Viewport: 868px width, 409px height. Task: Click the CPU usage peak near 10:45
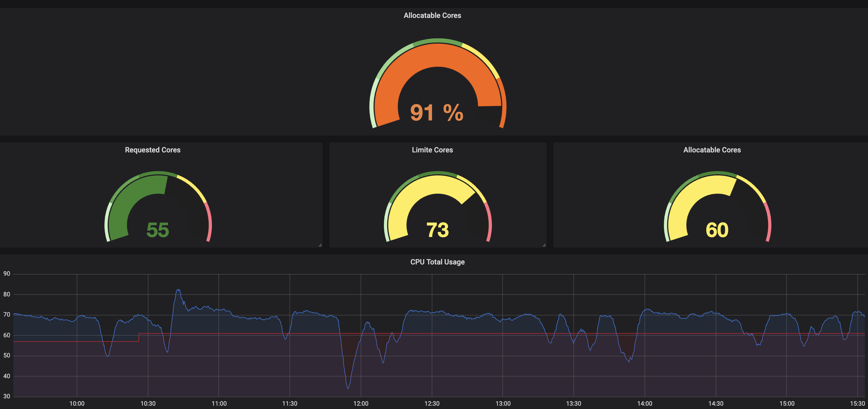(x=178, y=290)
